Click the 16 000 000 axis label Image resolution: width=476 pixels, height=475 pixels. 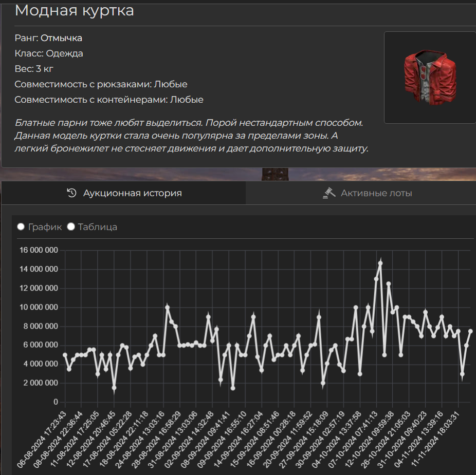tap(39, 250)
